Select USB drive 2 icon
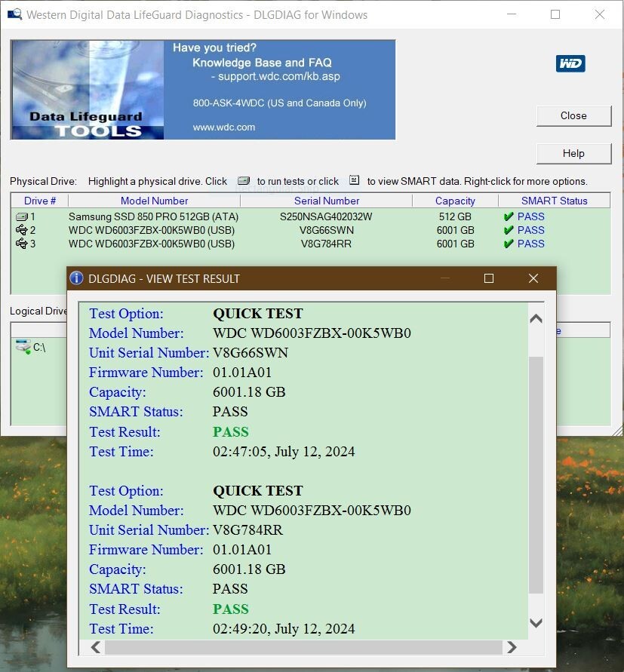This screenshot has height=672, width=624. coord(21,231)
